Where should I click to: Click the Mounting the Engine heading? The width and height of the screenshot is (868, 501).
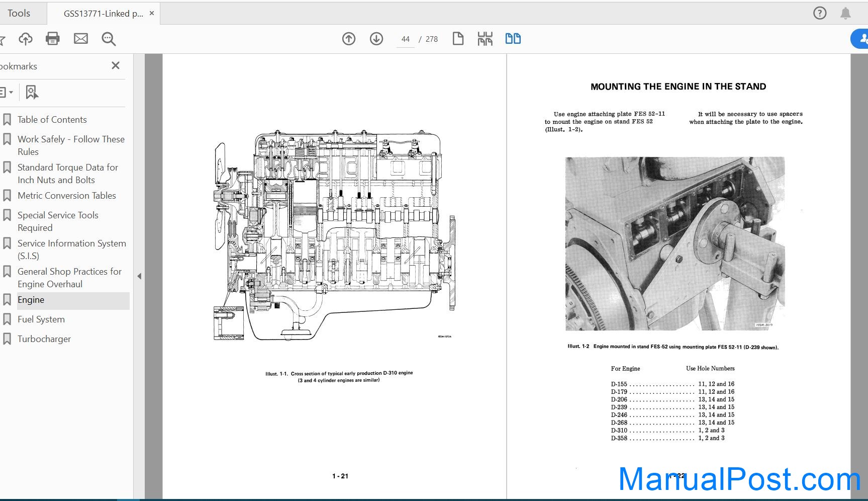click(678, 87)
